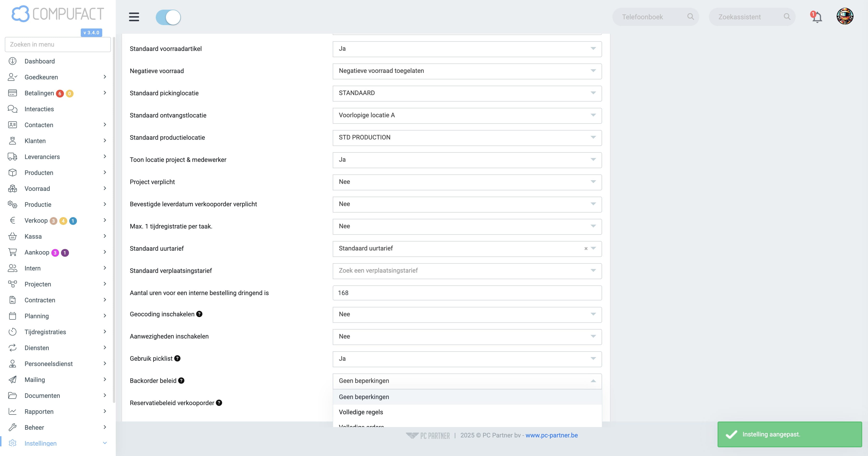The image size is (868, 456).
Task: Click the Geocoding inschakelen help icon
Action: pos(199,314)
